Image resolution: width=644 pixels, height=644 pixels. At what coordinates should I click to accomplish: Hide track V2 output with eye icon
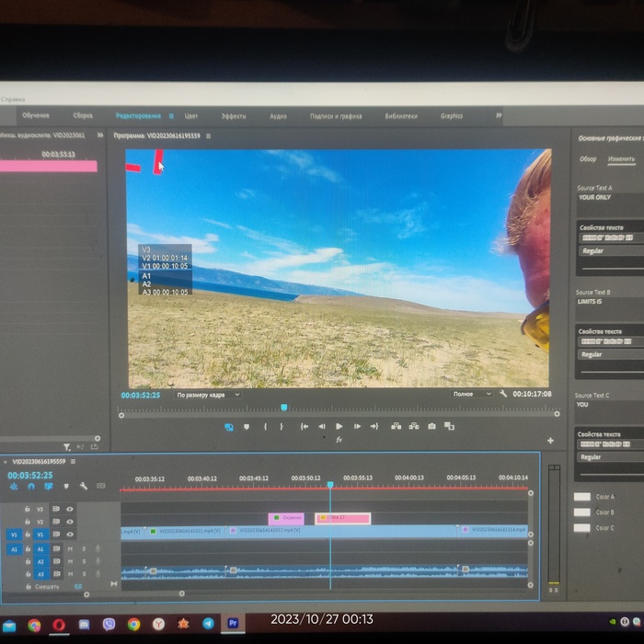(70, 522)
